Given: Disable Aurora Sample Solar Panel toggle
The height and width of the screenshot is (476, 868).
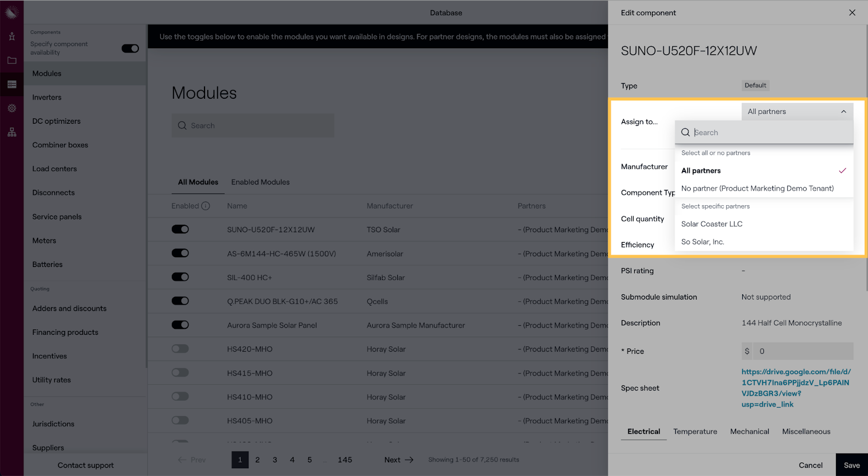Looking at the screenshot, I should [180, 325].
